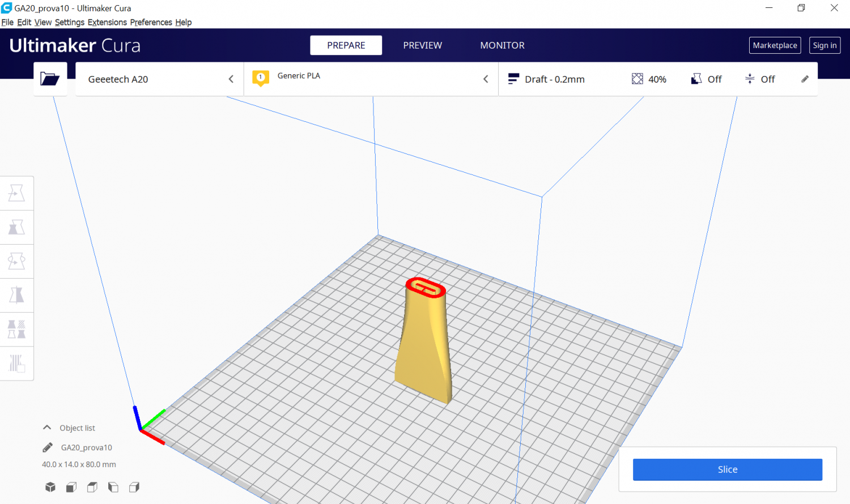Switch to the PREVIEW stage
Viewport: 850px width, 504px height.
point(423,45)
